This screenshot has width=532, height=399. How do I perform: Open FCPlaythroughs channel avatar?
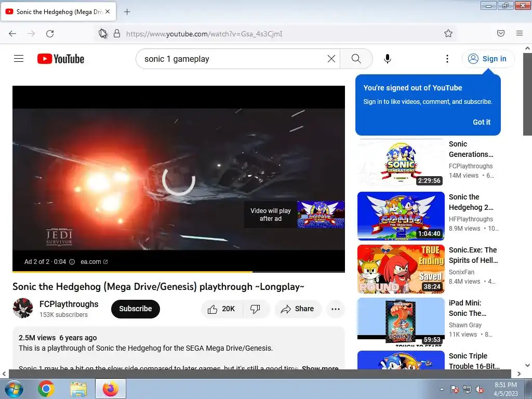click(x=23, y=308)
